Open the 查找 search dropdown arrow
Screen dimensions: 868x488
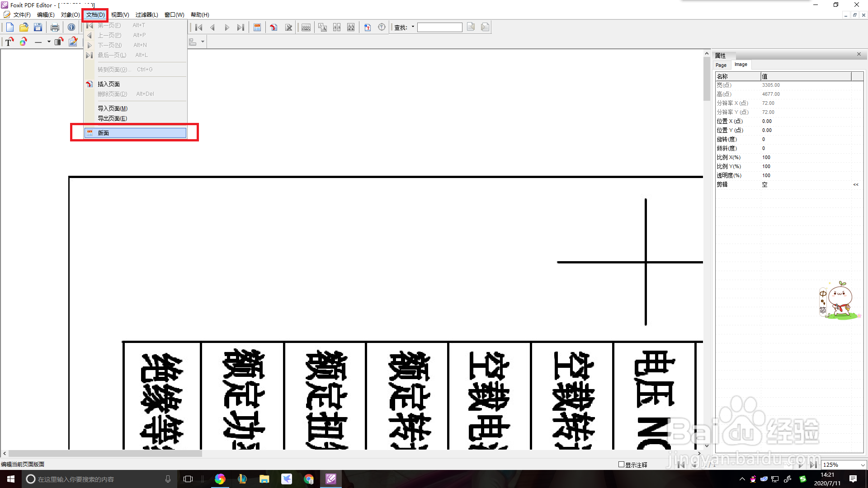pos(412,27)
